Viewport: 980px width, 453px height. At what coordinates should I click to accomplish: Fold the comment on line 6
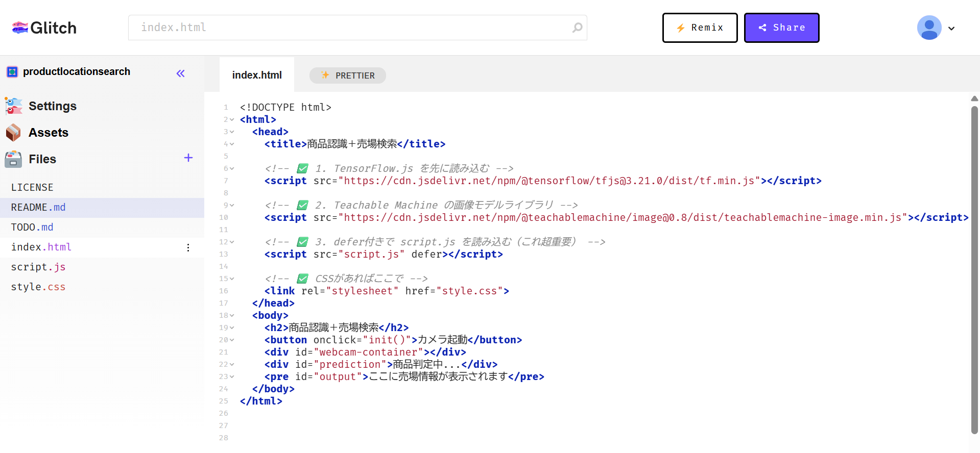pos(232,169)
